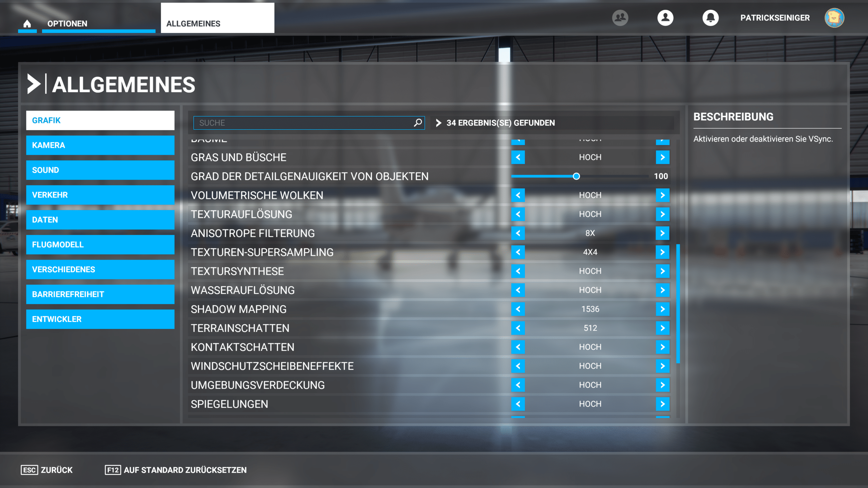The image size is (868, 488).
Task: Open the Barrierefreiheit settings category
Action: point(100,294)
